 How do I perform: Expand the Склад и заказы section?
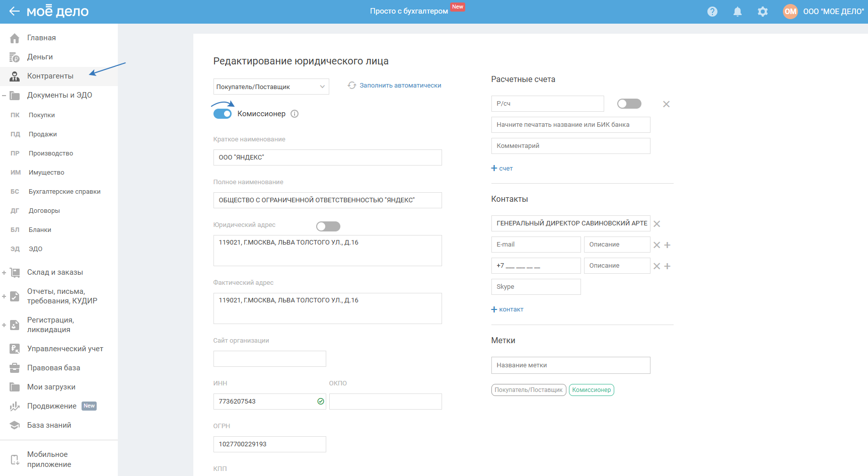pos(4,273)
